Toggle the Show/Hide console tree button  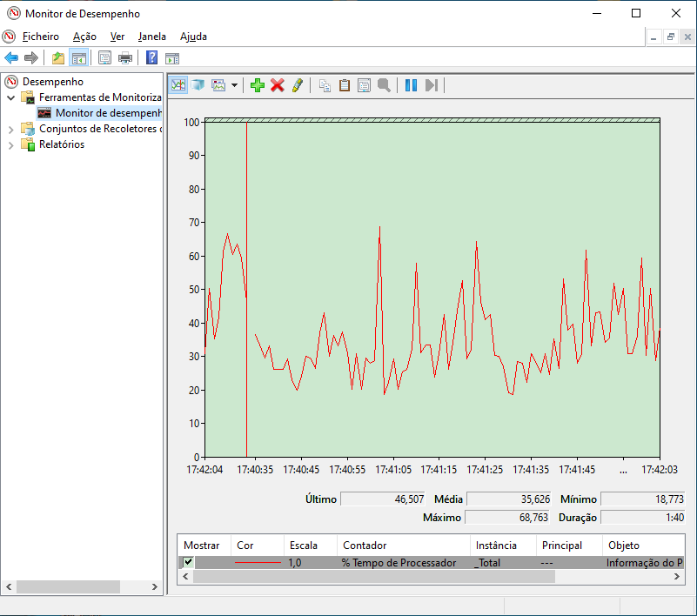point(79,58)
